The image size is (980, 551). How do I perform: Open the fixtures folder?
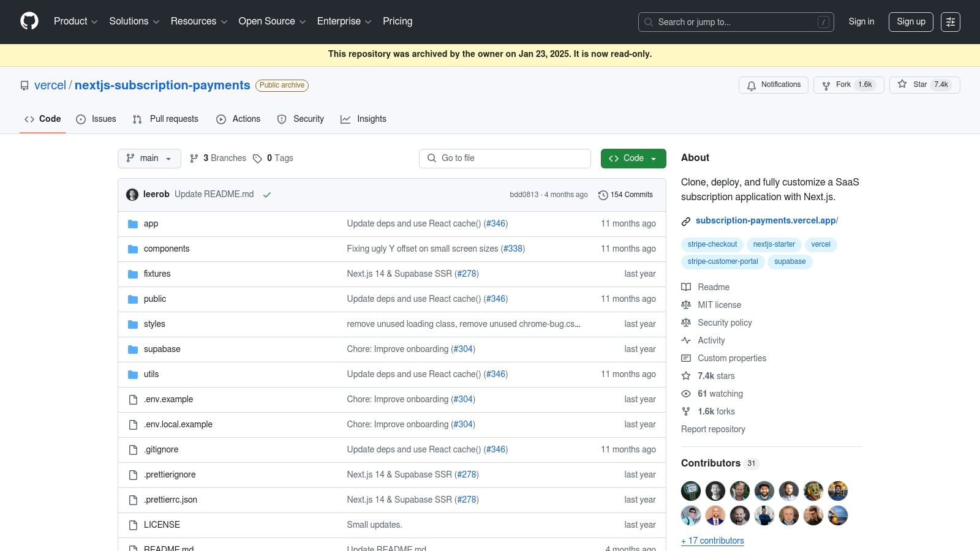click(x=157, y=274)
